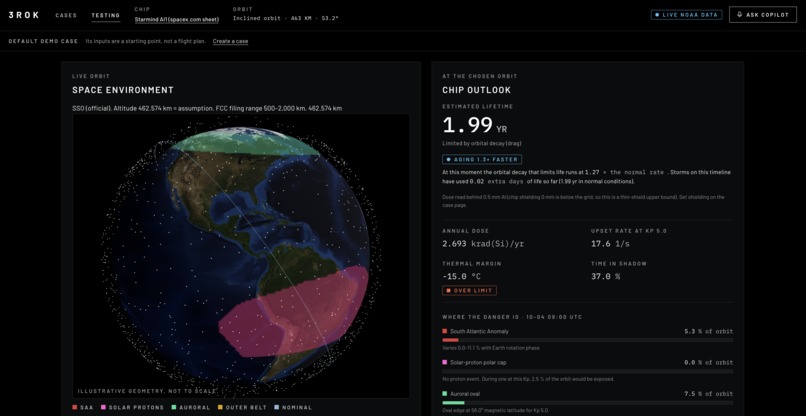
Task: Click the SAA legend color swatch
Action: click(75, 407)
